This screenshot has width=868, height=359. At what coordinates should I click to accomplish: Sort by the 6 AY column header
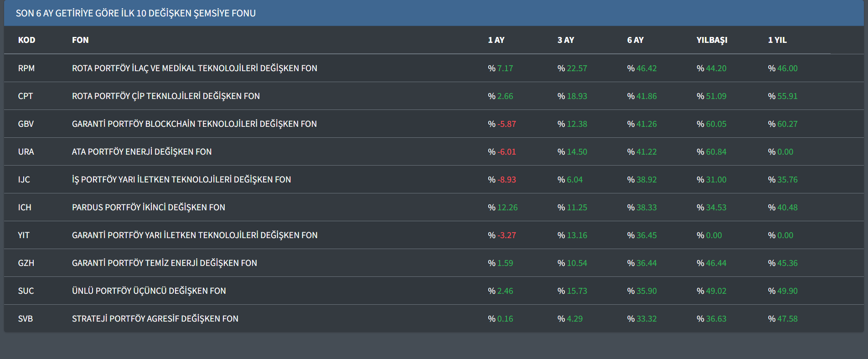pyautogui.click(x=635, y=40)
